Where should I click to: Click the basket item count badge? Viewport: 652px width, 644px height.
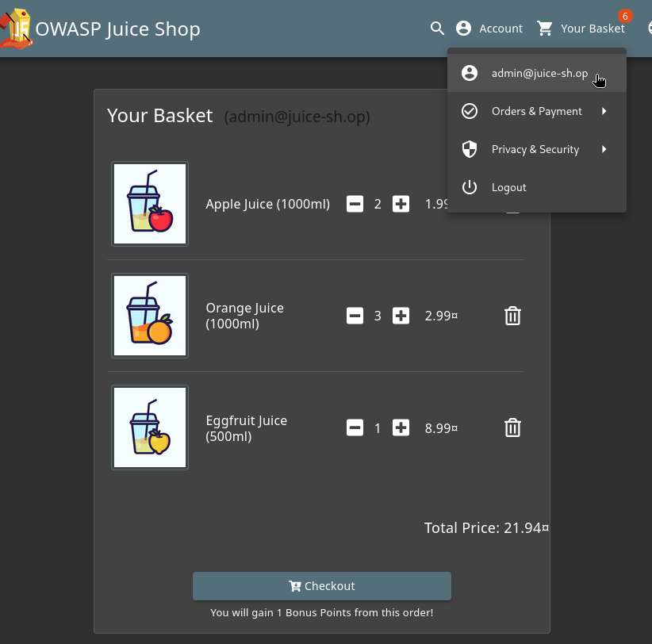(625, 16)
